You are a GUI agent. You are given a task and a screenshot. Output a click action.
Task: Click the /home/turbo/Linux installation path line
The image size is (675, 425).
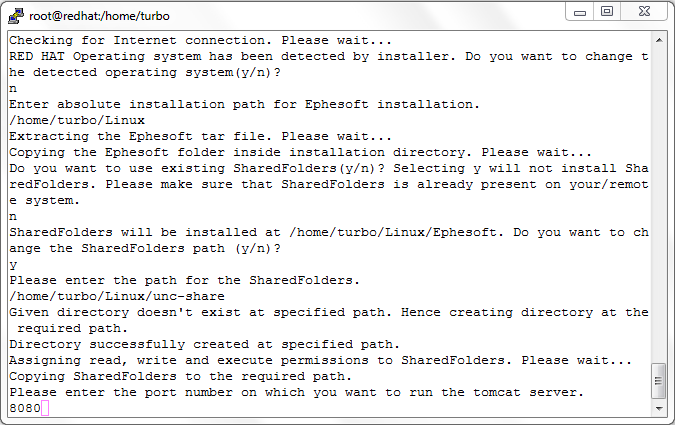point(77,120)
